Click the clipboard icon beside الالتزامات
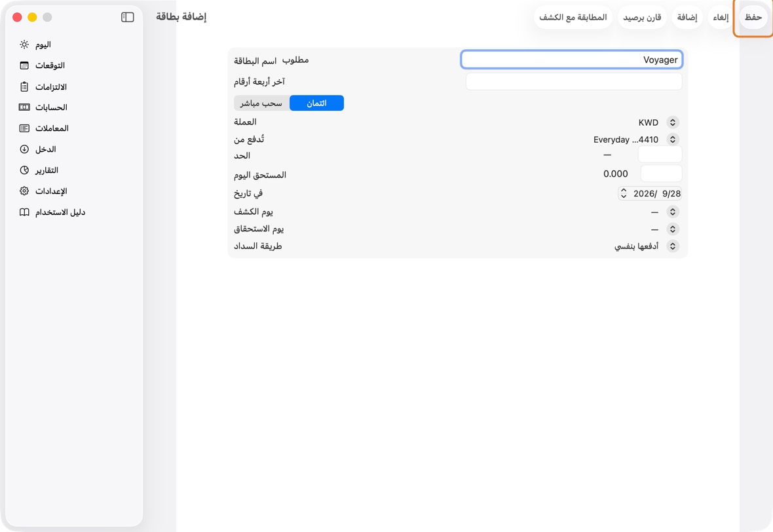 pyautogui.click(x=24, y=86)
